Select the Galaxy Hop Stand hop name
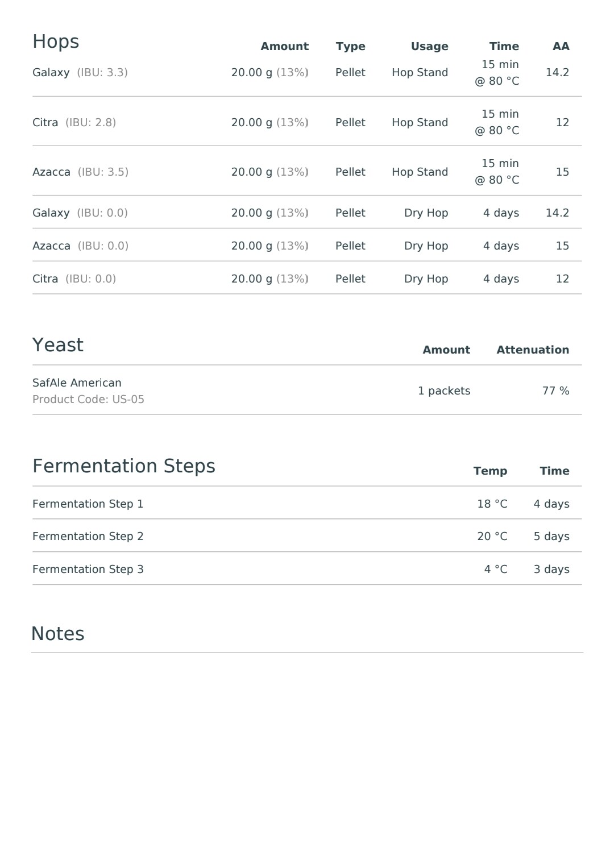 (51, 73)
